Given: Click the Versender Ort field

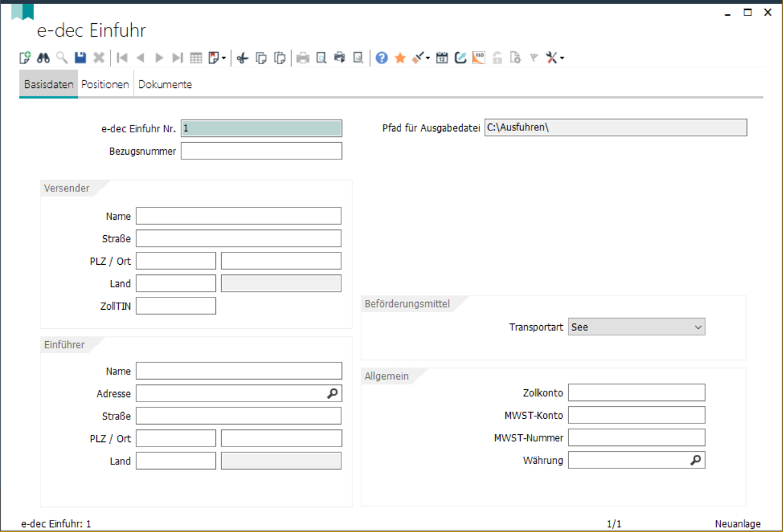Looking at the screenshot, I should tap(281, 261).
